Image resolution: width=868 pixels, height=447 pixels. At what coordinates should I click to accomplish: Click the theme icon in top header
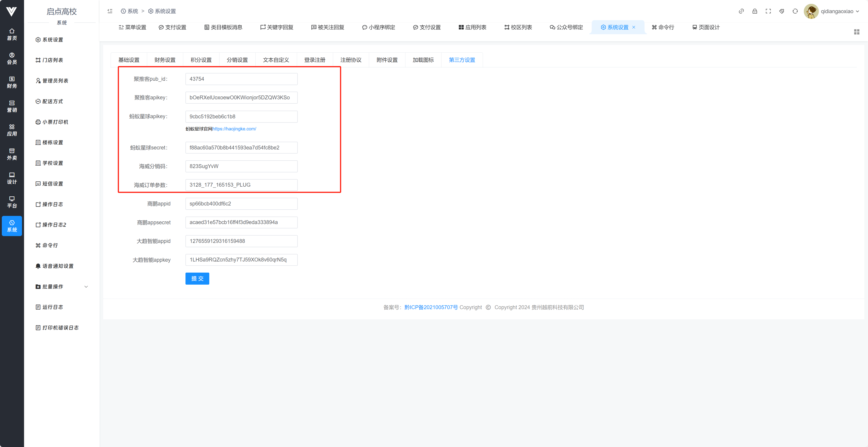(781, 11)
